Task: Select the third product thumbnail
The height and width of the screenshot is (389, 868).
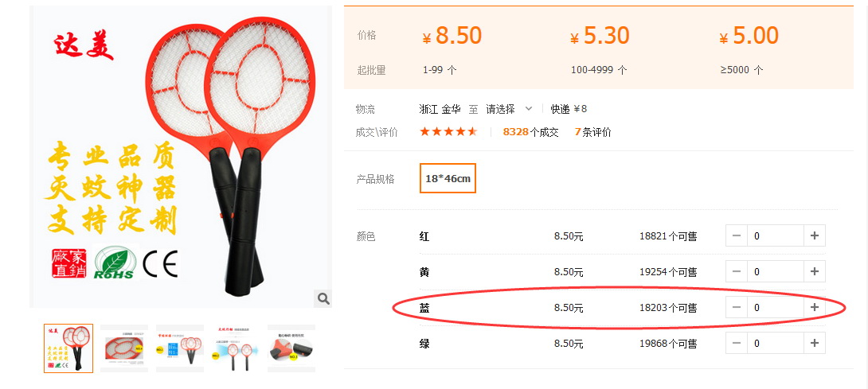Action: click(180, 348)
